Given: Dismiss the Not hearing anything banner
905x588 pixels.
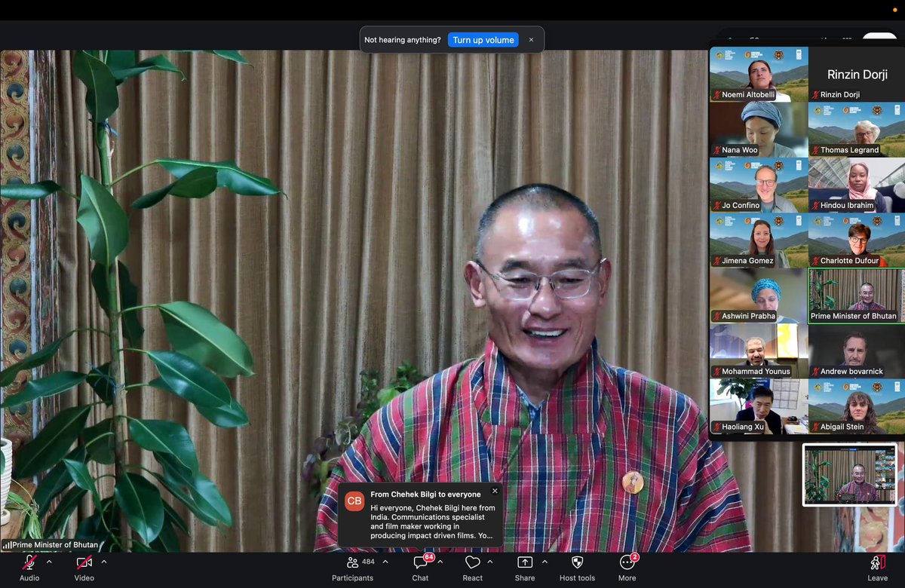Looking at the screenshot, I should (x=531, y=40).
